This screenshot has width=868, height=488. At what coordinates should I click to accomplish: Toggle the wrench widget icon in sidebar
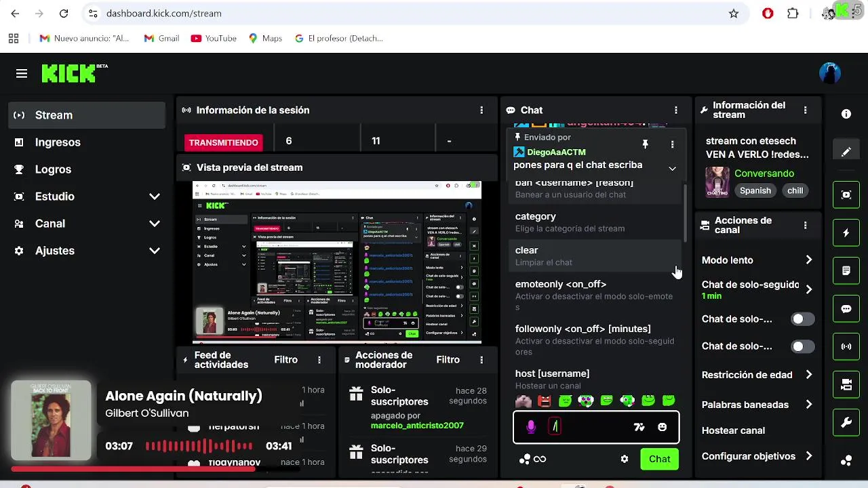pos(846,422)
